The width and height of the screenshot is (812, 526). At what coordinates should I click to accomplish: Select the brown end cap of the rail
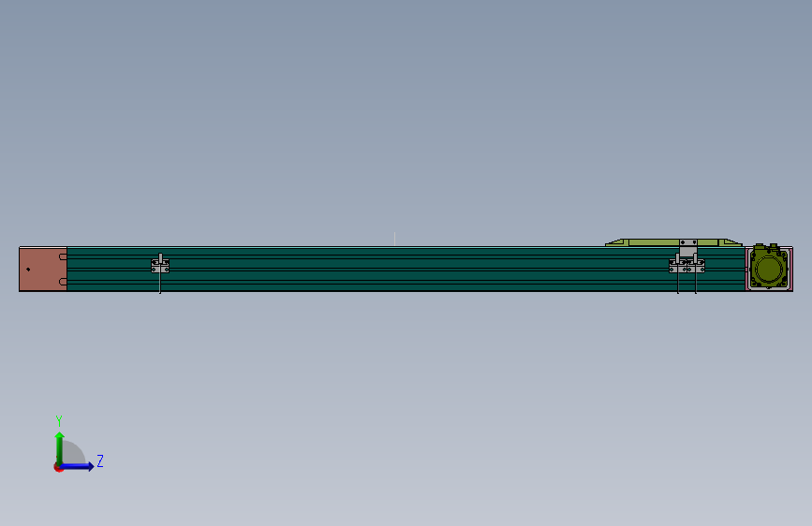click(x=42, y=270)
